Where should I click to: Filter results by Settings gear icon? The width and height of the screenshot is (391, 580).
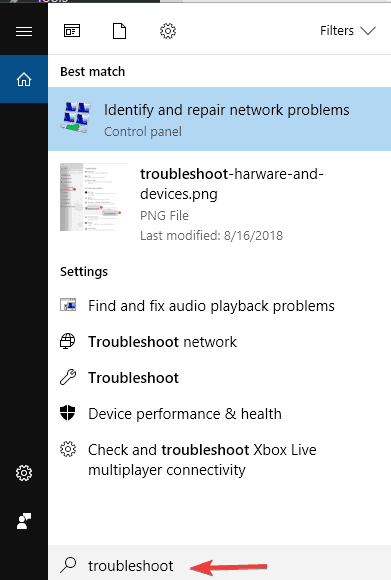coord(168,31)
